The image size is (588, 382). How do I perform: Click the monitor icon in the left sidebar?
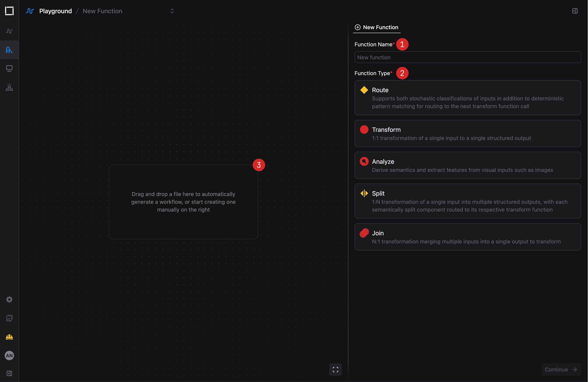coord(9,68)
